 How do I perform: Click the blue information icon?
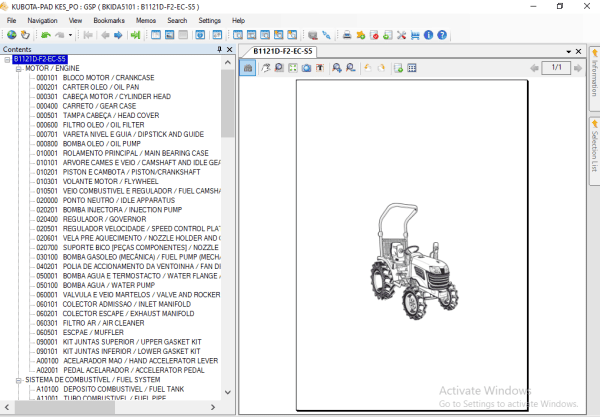click(x=429, y=35)
